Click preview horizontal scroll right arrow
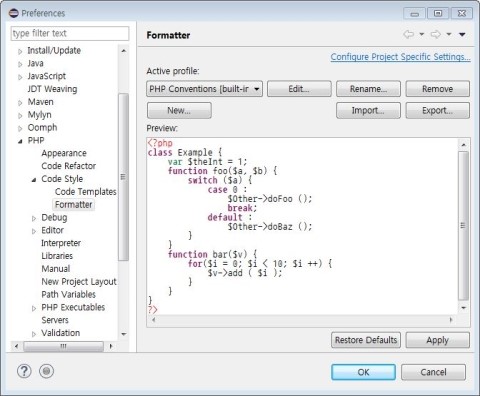The height and width of the screenshot is (396, 480). [x=451, y=320]
